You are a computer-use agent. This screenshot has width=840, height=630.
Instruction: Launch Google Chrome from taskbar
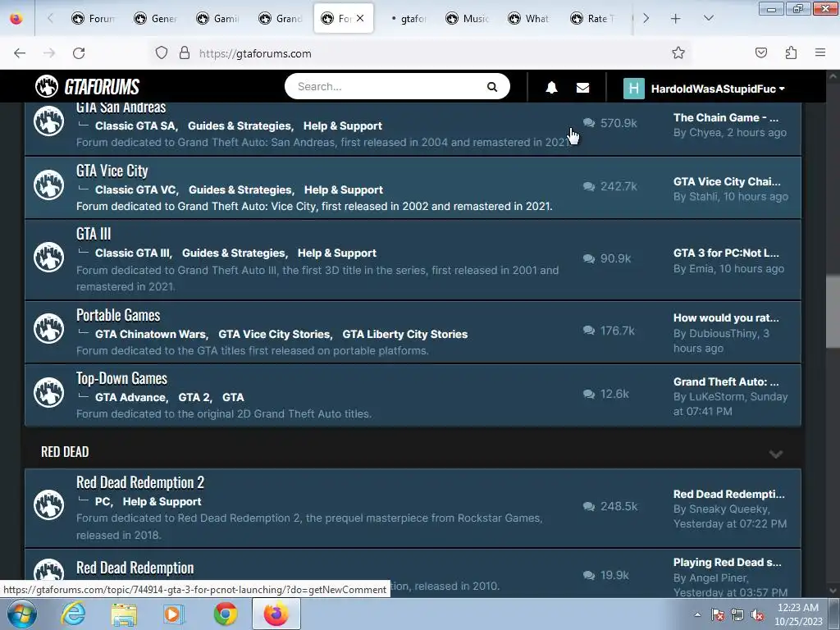click(226, 614)
